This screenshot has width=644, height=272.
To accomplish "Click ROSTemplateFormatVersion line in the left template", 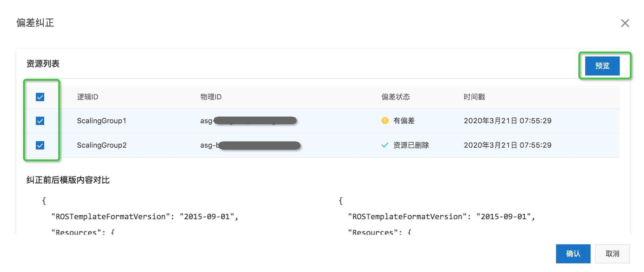I will tap(145, 217).
